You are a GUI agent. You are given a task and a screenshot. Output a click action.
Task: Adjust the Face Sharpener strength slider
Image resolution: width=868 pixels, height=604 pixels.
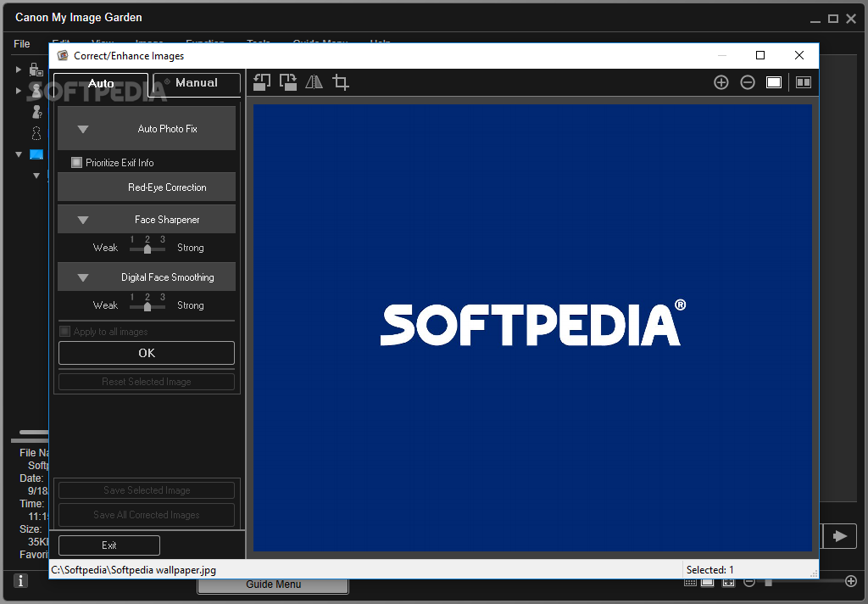[147, 249]
